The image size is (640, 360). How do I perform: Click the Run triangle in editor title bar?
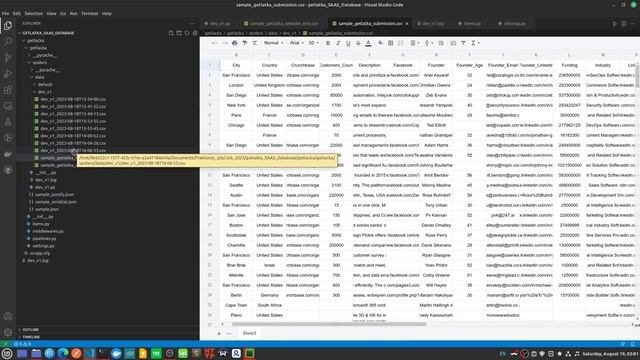pos(615,24)
